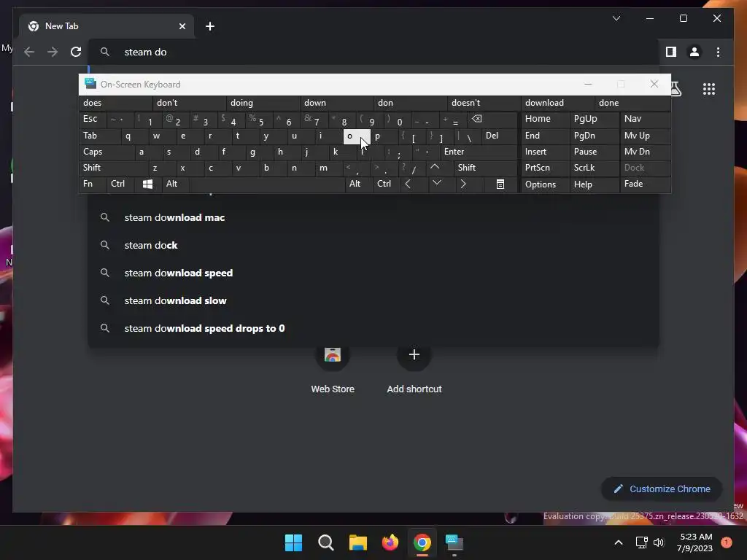The width and height of the screenshot is (747, 560).
Task: Choose the 'does' word prediction
Action: [116, 103]
